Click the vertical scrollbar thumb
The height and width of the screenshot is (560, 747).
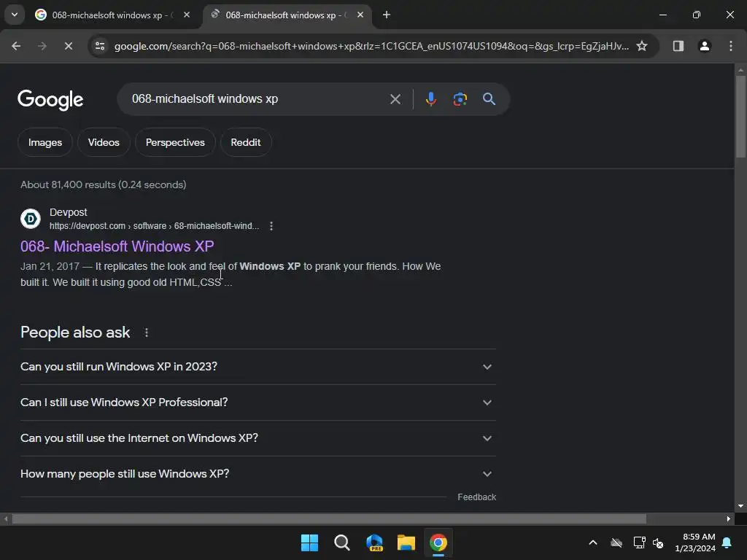pyautogui.click(x=740, y=117)
